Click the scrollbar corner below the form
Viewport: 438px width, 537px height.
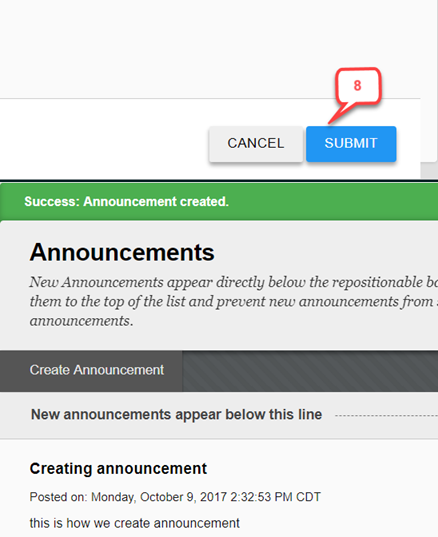[429, 171]
